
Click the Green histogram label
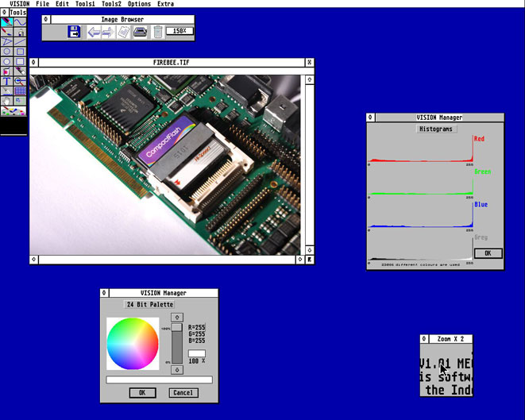point(482,171)
